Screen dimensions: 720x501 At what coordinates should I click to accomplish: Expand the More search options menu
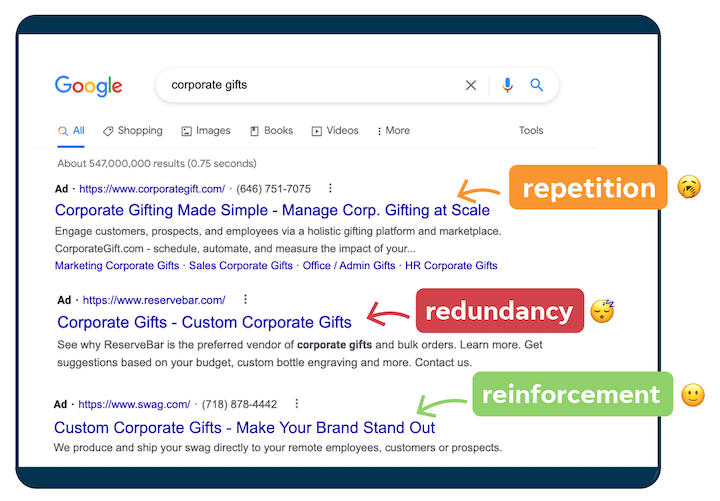pyautogui.click(x=393, y=131)
